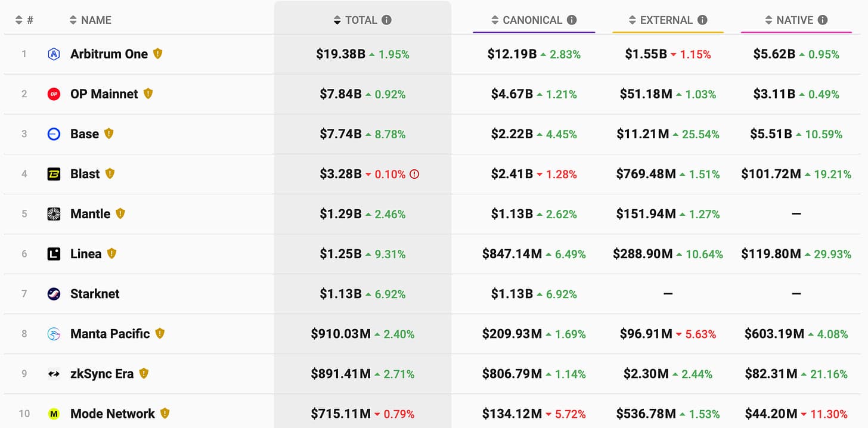Click the warning shield next to Arbitrum One

[x=158, y=54]
